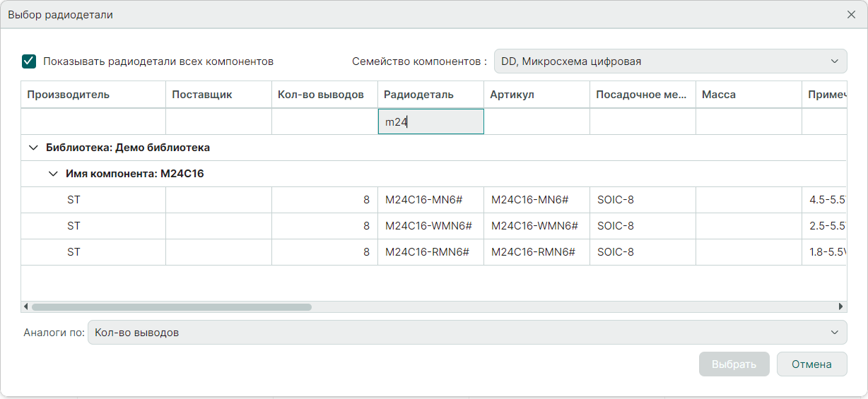
Task: Uncheck Показывать радиодетали всех компонентов checkbox
Action: point(29,61)
